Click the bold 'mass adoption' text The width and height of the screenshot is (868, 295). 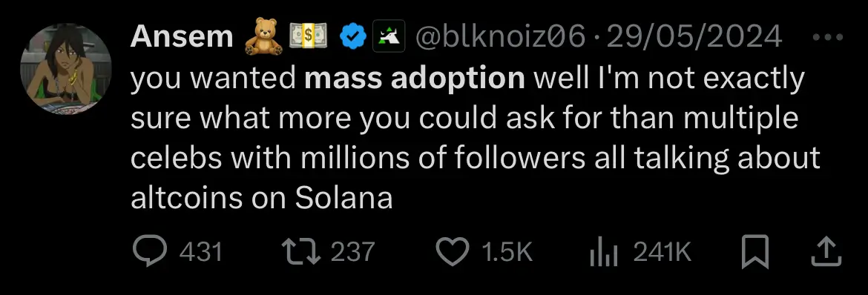[x=414, y=79]
